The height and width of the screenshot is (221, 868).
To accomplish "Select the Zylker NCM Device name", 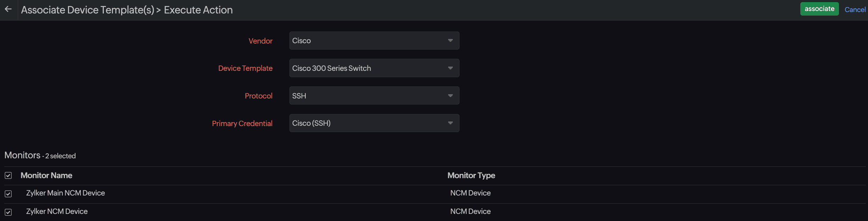I will (x=57, y=211).
